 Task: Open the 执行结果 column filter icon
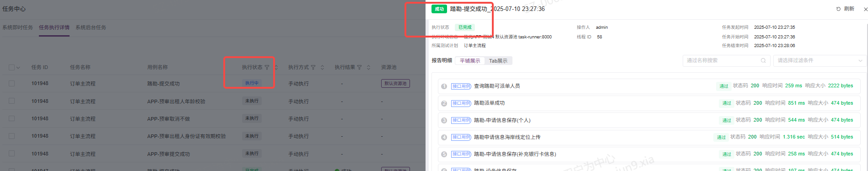[359, 67]
